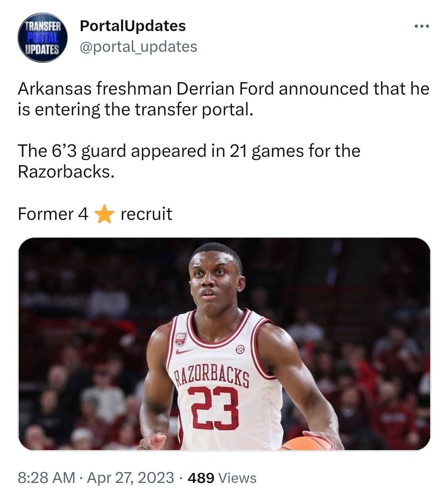Open the @portal_updates handle link
The height and width of the screenshot is (502, 448).
tap(138, 46)
